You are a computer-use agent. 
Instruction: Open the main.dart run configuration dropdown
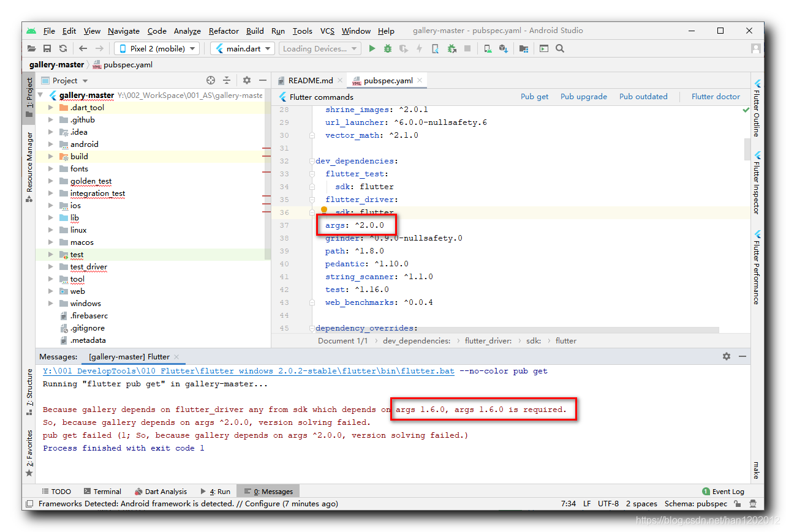[242, 48]
